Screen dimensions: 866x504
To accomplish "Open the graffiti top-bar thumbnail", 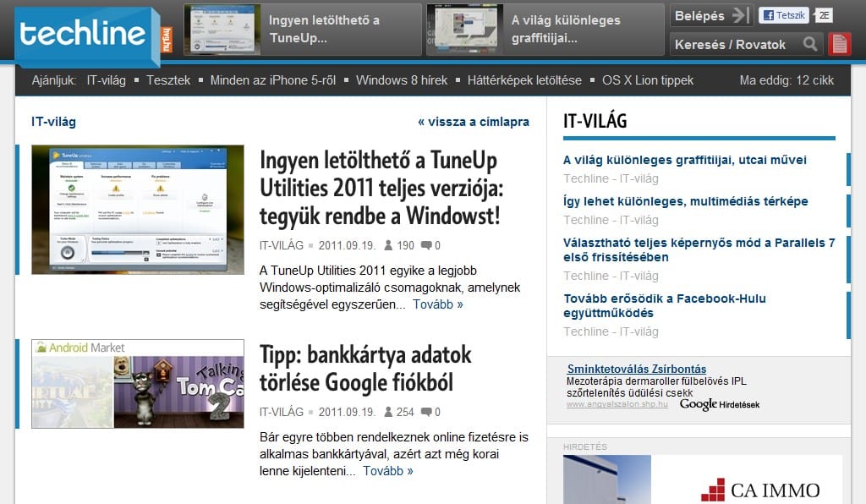I will click(x=464, y=30).
